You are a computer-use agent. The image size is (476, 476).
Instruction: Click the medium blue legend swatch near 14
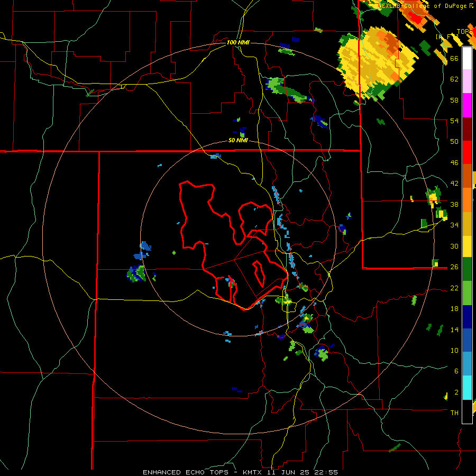click(x=467, y=340)
